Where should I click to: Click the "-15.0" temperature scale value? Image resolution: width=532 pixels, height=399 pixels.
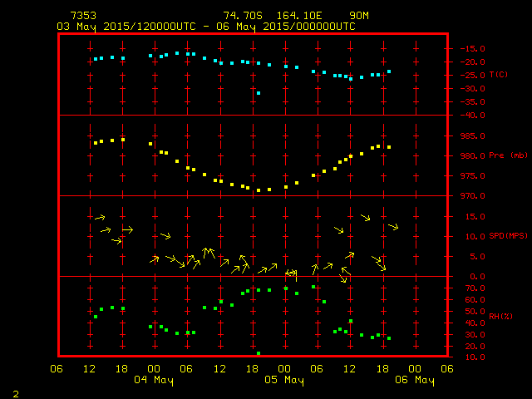(x=473, y=49)
